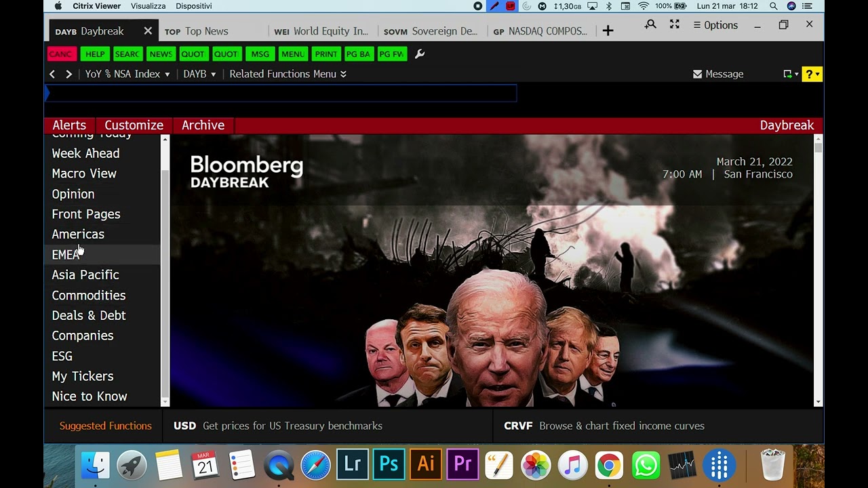The image size is (868, 488).
Task: Click the Daybreak header image
Action: click(x=492, y=271)
